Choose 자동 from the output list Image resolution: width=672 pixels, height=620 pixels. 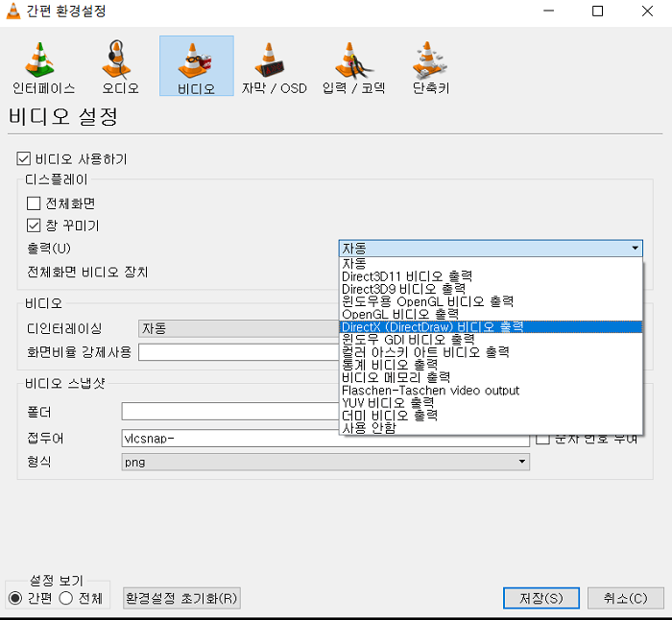click(491, 263)
